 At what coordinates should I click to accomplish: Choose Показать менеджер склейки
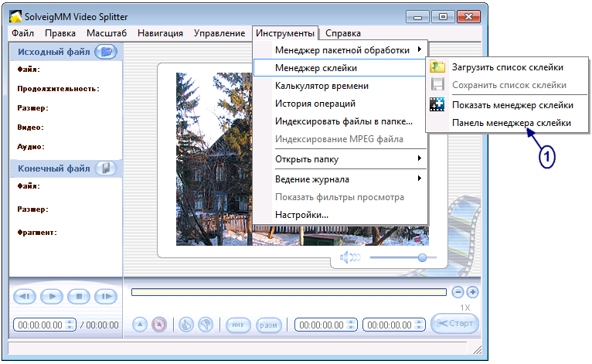click(508, 105)
